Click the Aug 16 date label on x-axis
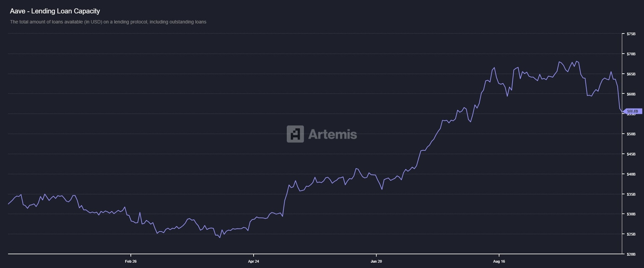Viewport: 644px width, 268px height. (x=499, y=261)
